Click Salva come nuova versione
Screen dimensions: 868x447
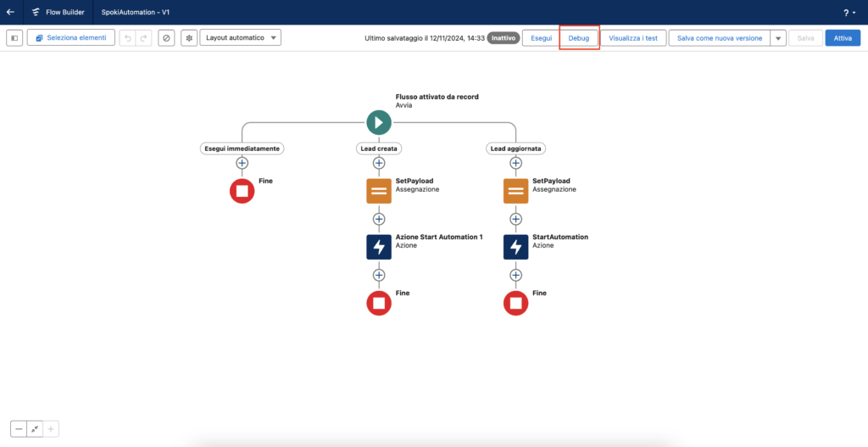click(x=720, y=38)
